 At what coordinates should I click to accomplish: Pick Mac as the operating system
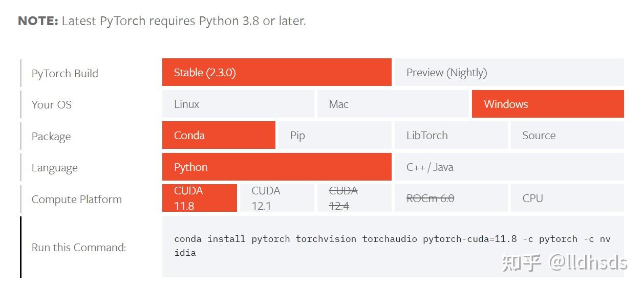pyautogui.click(x=393, y=104)
